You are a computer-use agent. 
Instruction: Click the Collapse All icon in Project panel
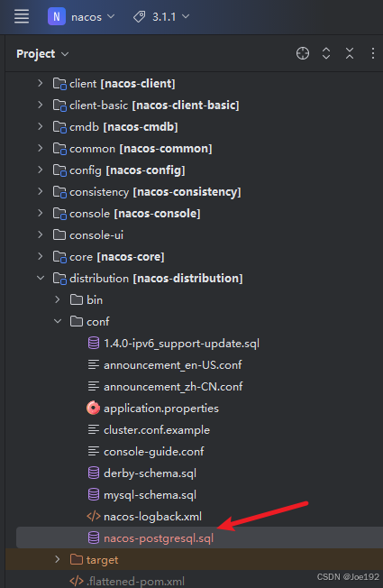pyautogui.click(x=350, y=53)
